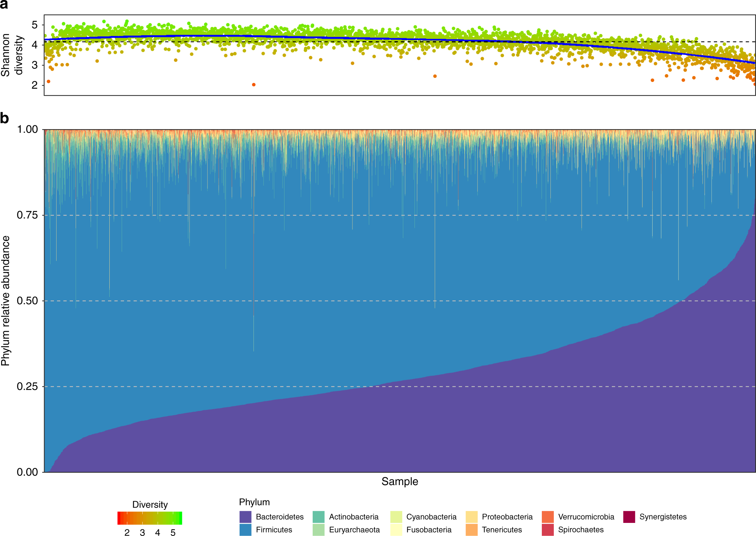This screenshot has width=756, height=536.
Task: Click the Phylum relative abundance axis label
Action: 5,301
